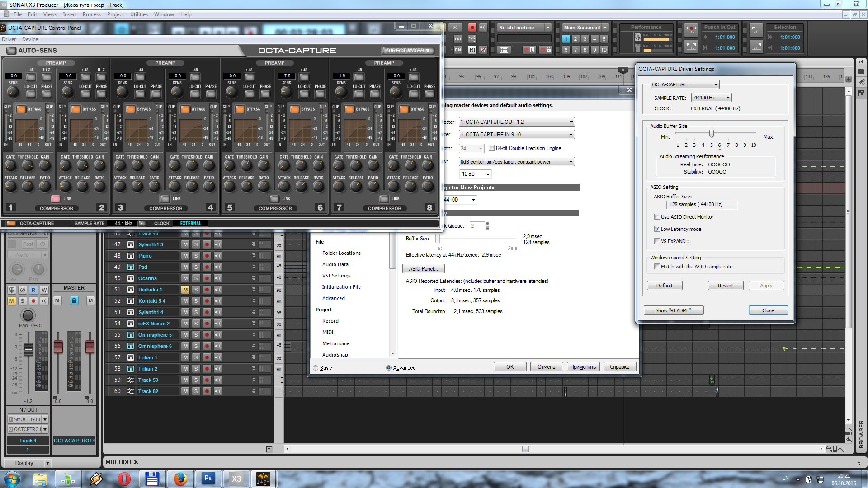Launch Firefox from the taskbar
Viewport: 868px width, 488px height.
click(x=180, y=479)
